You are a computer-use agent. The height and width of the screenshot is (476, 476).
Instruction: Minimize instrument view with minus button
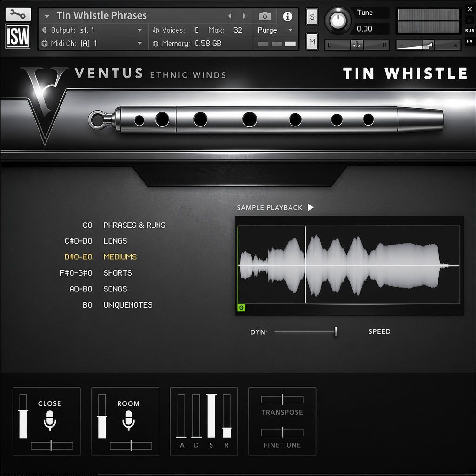469,20
